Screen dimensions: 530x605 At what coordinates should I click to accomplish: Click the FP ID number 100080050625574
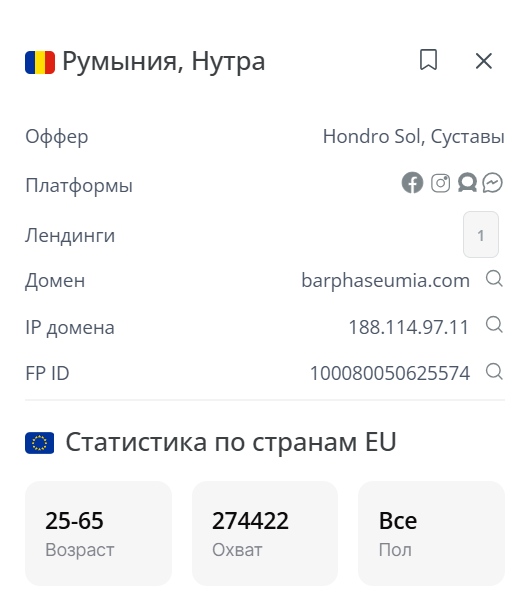[x=390, y=373]
